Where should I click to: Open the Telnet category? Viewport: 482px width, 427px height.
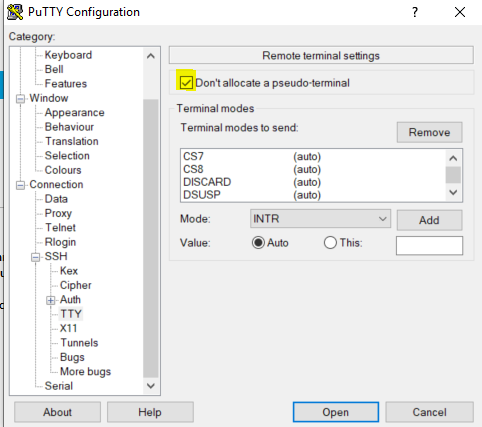tap(60, 228)
